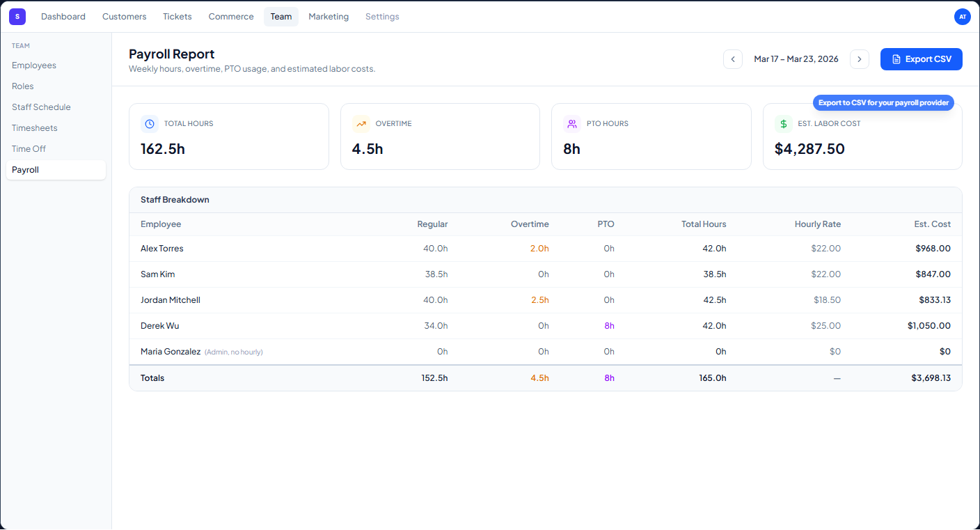This screenshot has height=530, width=980.
Task: Select Payroll in the sidebar
Action: [56, 170]
